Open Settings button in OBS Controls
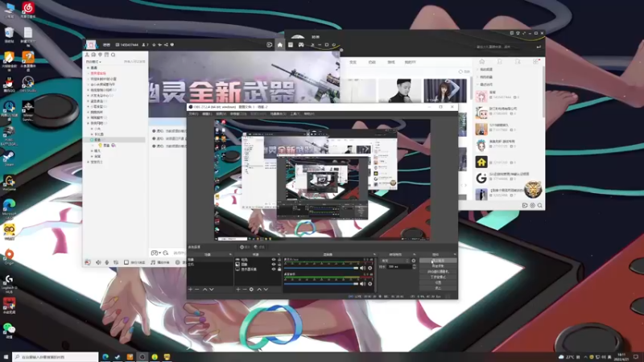Viewport: 644px width, 362px height. point(438,282)
